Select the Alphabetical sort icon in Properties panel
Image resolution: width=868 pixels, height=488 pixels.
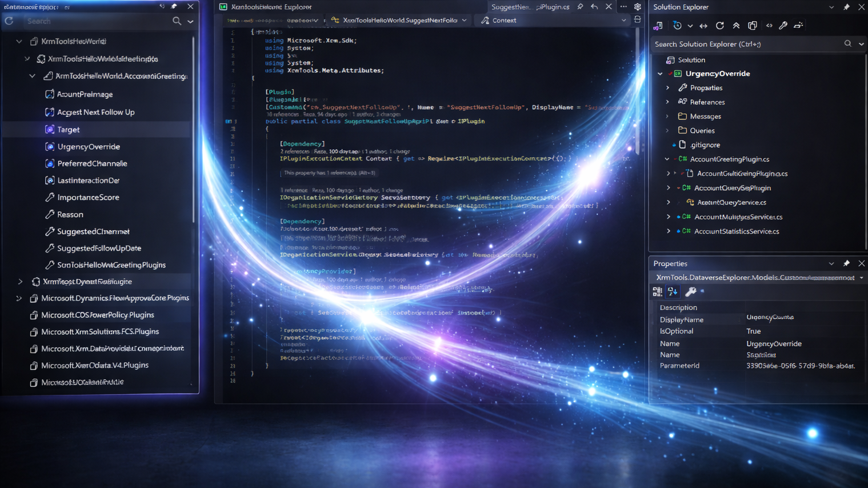(x=673, y=291)
